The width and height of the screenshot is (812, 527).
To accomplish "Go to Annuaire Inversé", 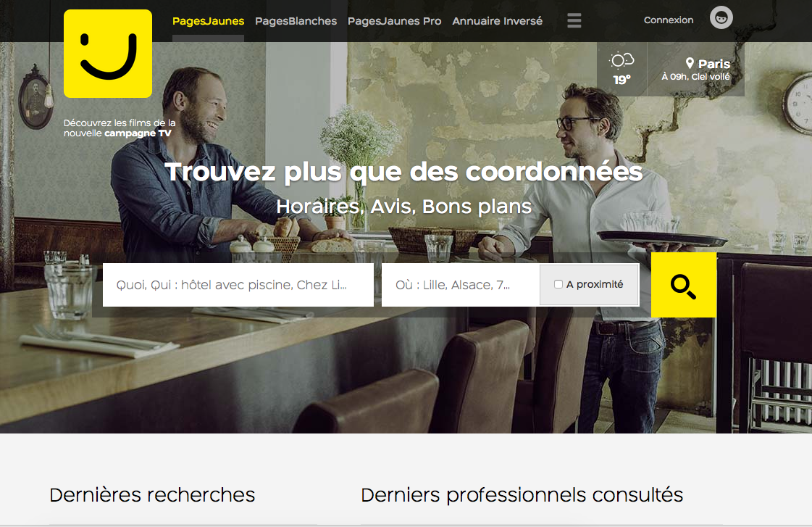I will click(497, 21).
